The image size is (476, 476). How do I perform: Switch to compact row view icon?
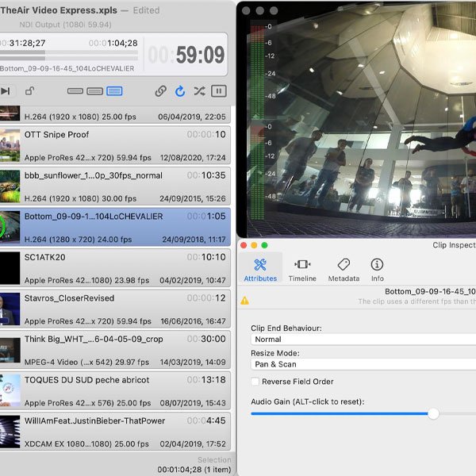pos(75,91)
